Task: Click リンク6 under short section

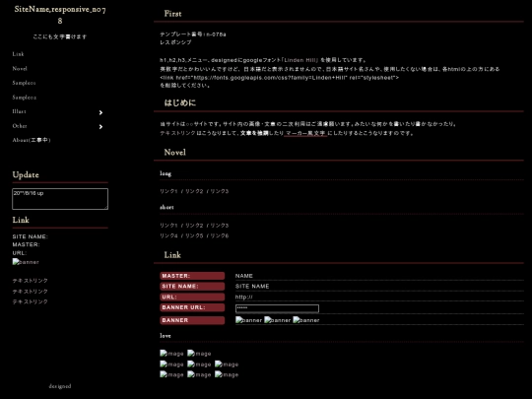Action: [220, 235]
